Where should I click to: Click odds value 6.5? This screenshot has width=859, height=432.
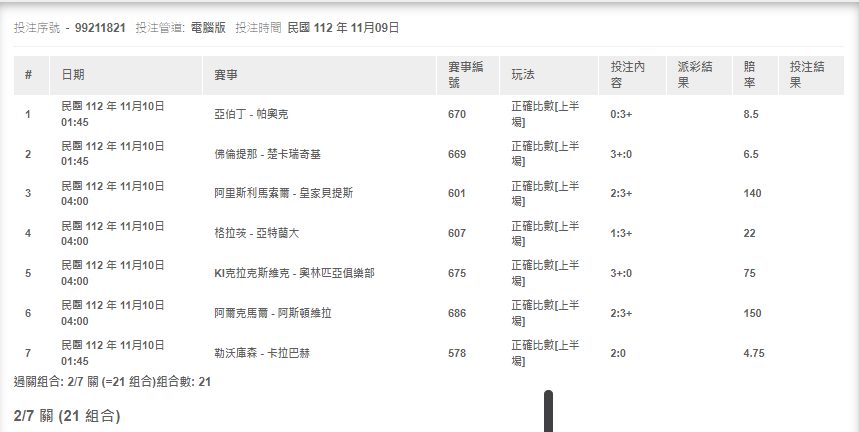(x=751, y=154)
